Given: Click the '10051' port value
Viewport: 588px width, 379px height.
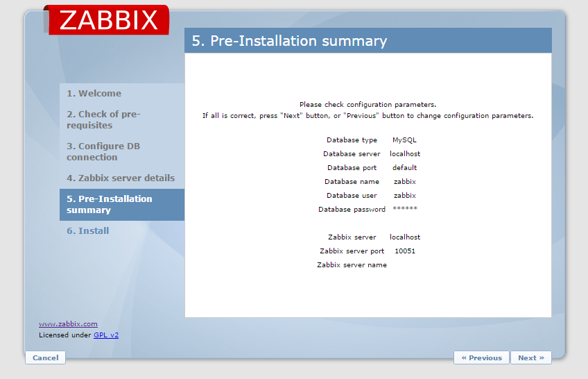Looking at the screenshot, I should (x=405, y=251).
